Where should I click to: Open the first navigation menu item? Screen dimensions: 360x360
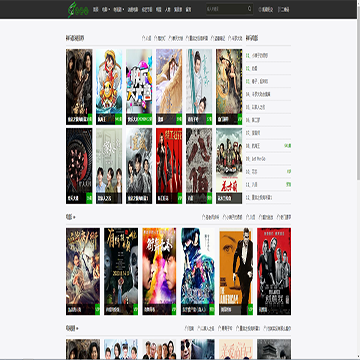96,10
